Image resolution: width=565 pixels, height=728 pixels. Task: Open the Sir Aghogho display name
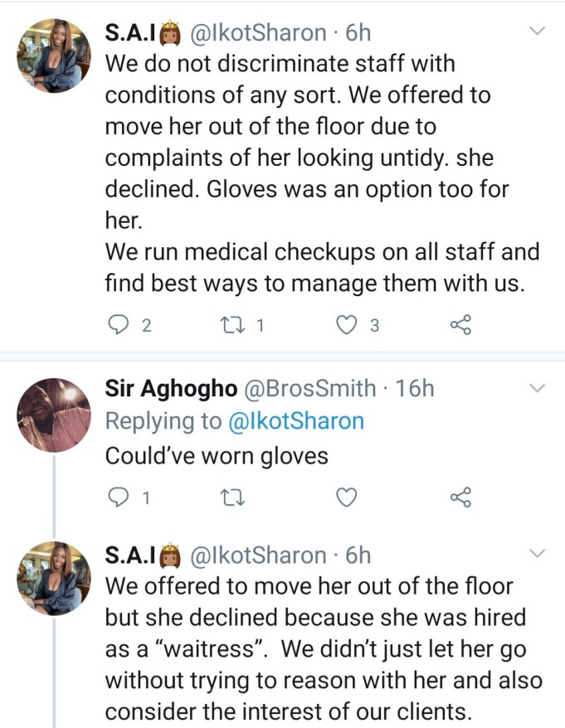pyautogui.click(x=171, y=389)
